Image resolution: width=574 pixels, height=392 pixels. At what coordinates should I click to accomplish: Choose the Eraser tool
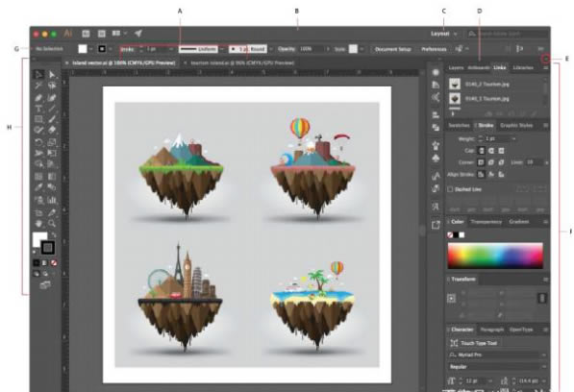pyautogui.click(x=52, y=130)
